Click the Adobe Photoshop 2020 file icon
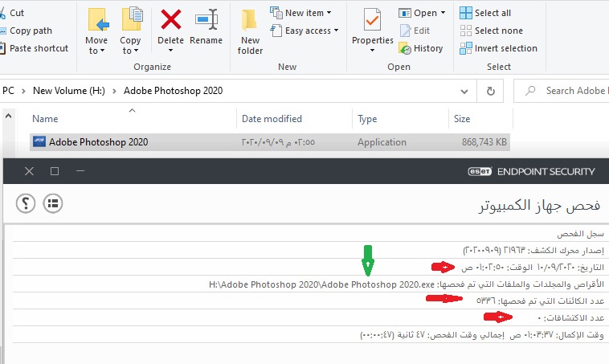609x364 pixels. pyautogui.click(x=39, y=142)
